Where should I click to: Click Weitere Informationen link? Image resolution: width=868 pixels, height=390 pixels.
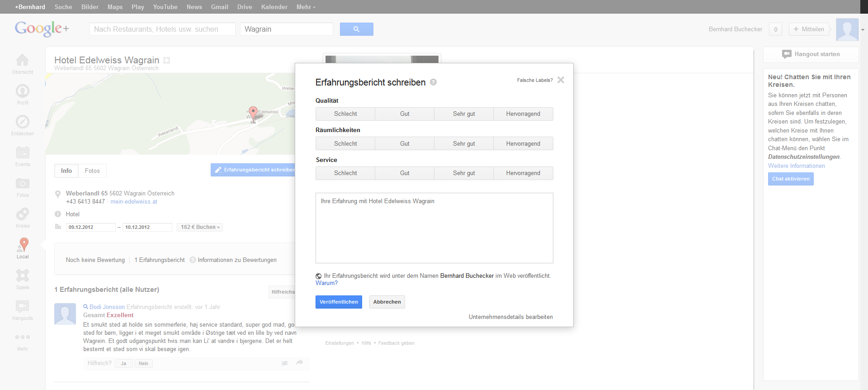click(796, 166)
